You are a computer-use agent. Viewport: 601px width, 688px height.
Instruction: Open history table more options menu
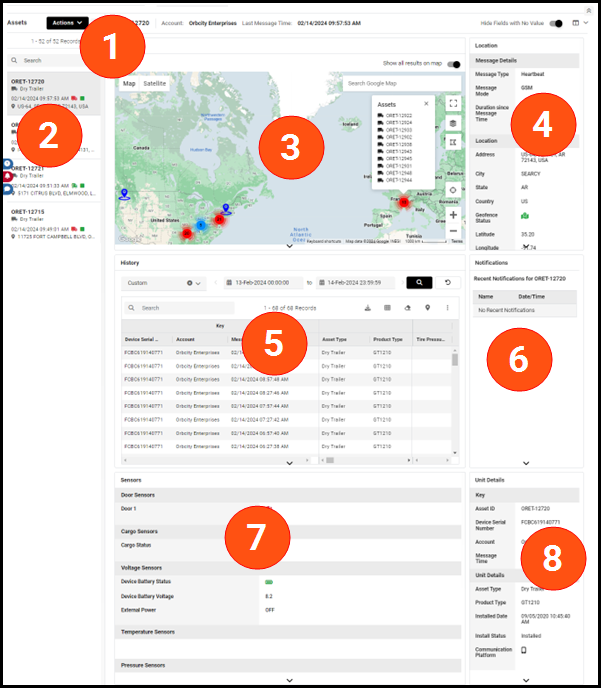(x=447, y=308)
